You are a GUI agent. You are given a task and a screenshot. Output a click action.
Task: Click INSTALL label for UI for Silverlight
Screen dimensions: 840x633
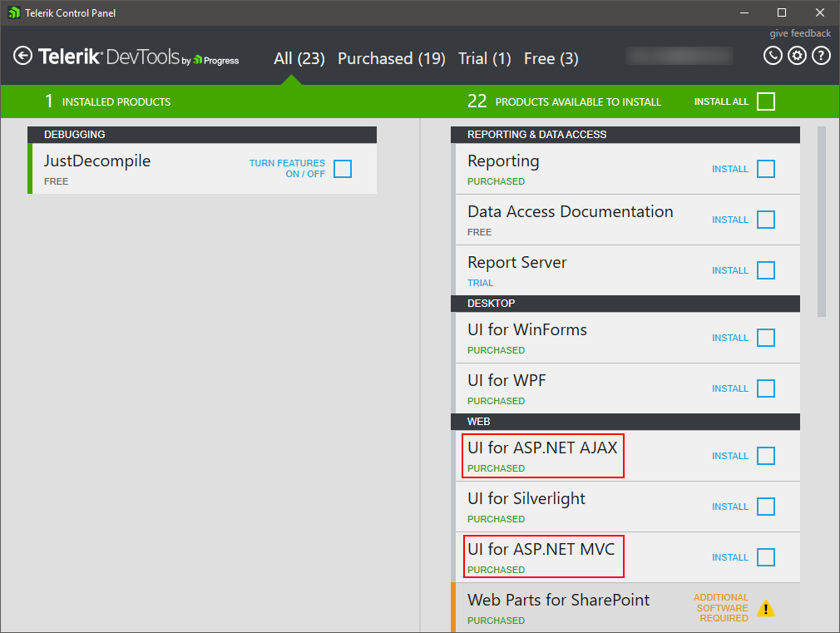click(730, 507)
